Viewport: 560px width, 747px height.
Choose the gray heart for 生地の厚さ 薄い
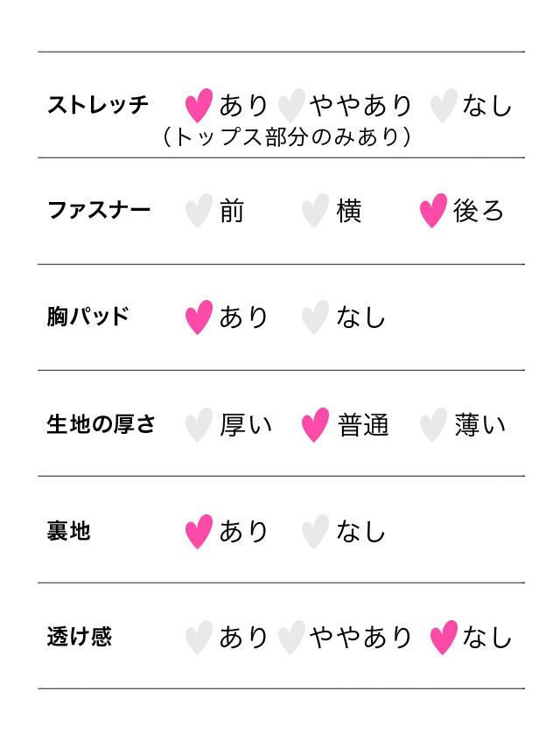[433, 424]
